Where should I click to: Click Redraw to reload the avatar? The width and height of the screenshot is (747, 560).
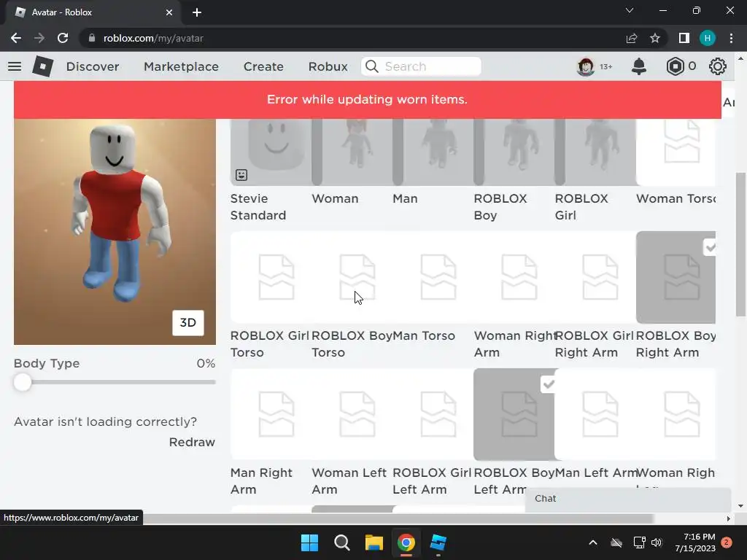pyautogui.click(x=192, y=442)
